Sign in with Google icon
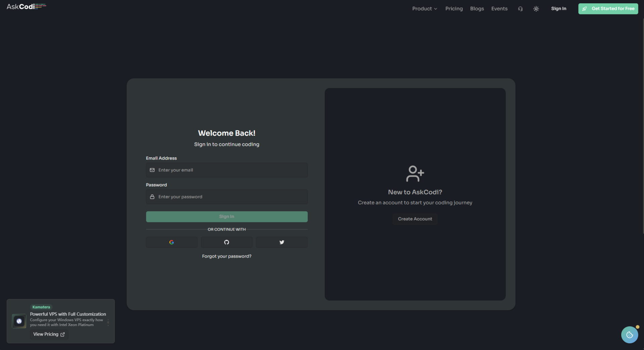This screenshot has height=350, width=644. tap(171, 242)
